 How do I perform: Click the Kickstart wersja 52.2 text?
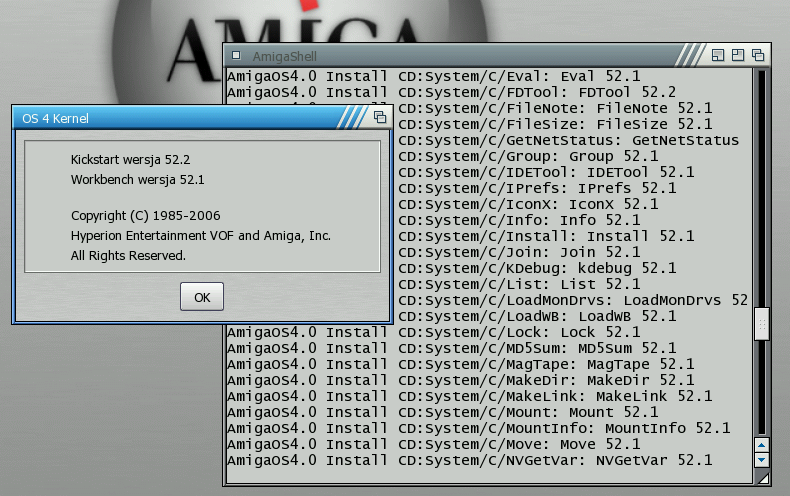(x=130, y=159)
